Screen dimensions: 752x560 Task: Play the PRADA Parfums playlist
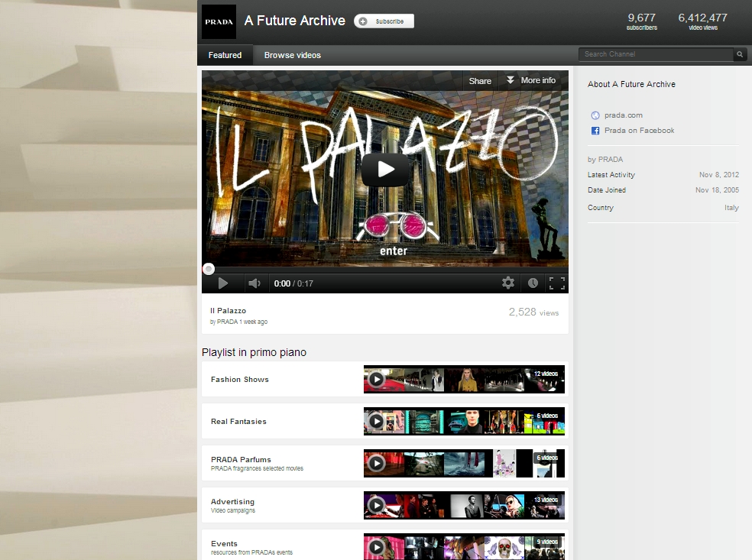[376, 463]
